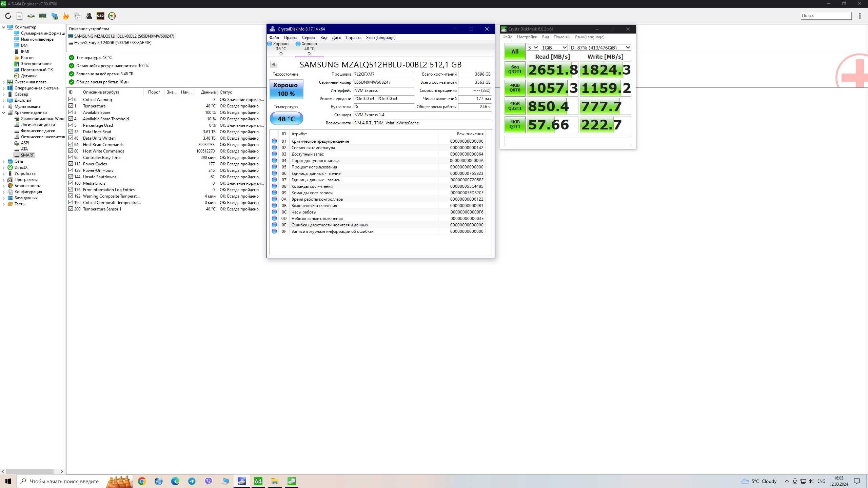The width and height of the screenshot is (868, 488).
Task: Open CrystalDiskInfo Файл menu
Action: click(x=274, y=38)
